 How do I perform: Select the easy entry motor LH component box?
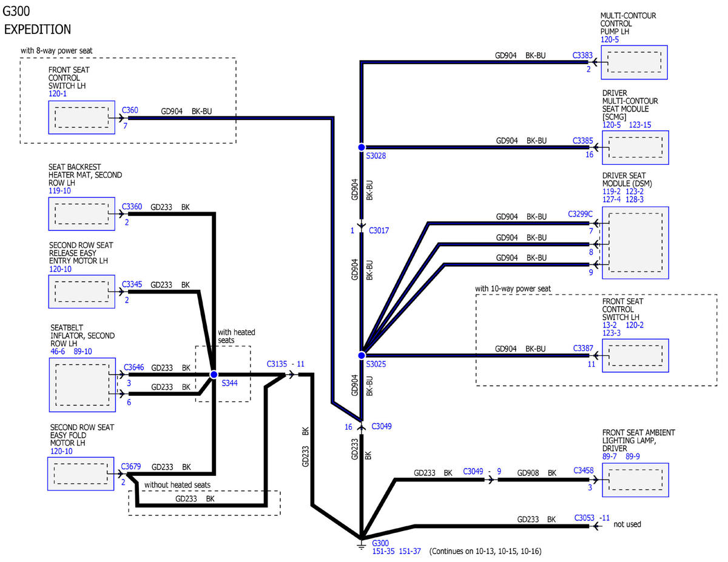pyautogui.click(x=81, y=292)
